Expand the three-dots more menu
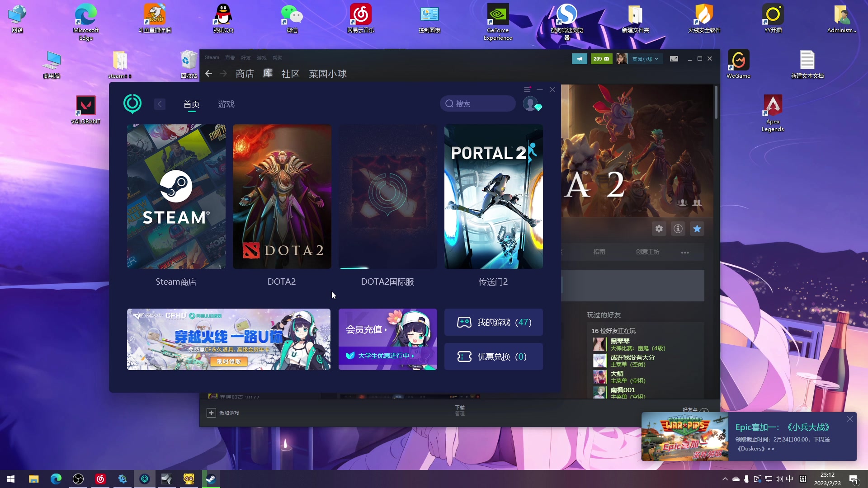Viewport: 868px width, 488px height. click(685, 252)
